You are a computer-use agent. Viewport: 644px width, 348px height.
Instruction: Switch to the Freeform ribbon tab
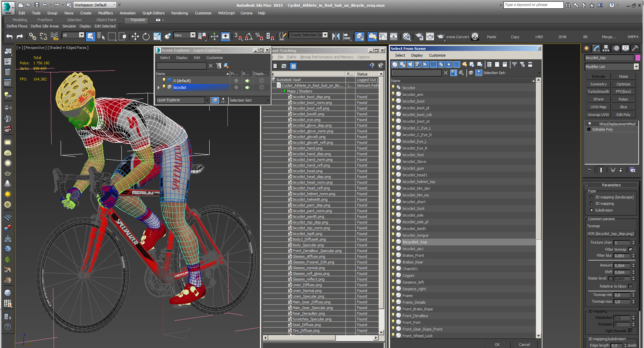pos(45,20)
